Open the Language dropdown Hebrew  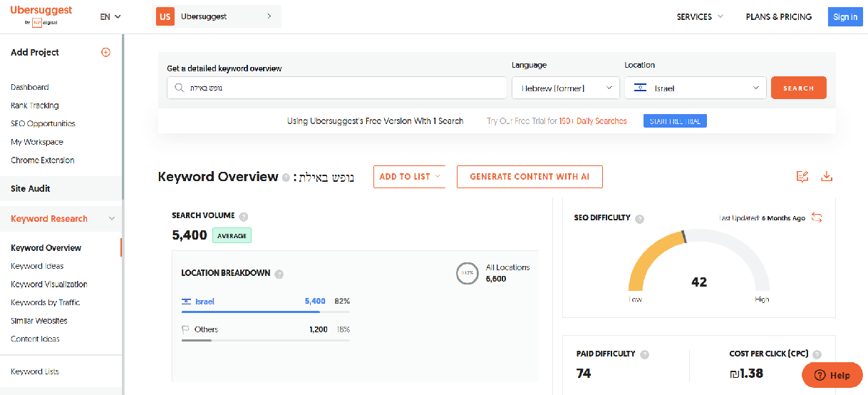click(566, 88)
